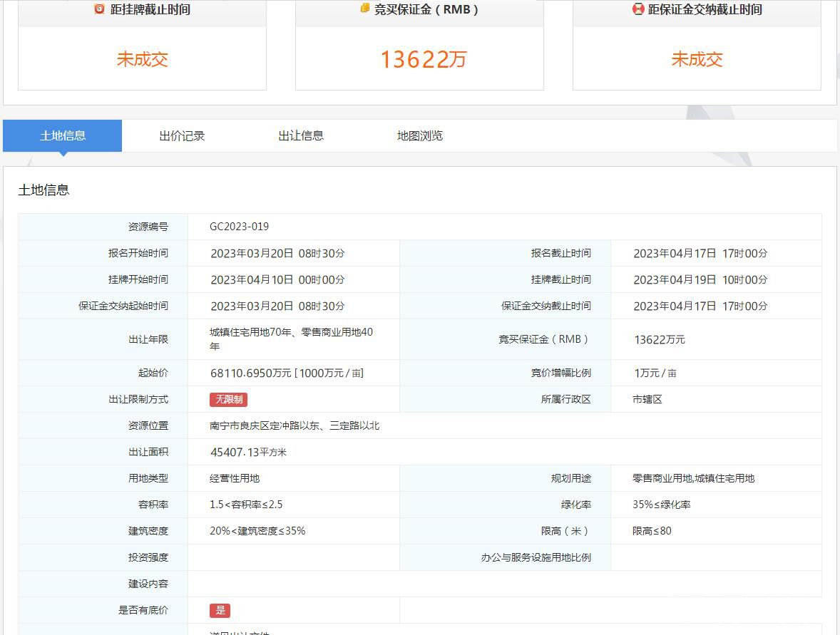Screen dimensions: 840x635
Task: Click the 经营性用地 land type value
Action: click(235, 479)
